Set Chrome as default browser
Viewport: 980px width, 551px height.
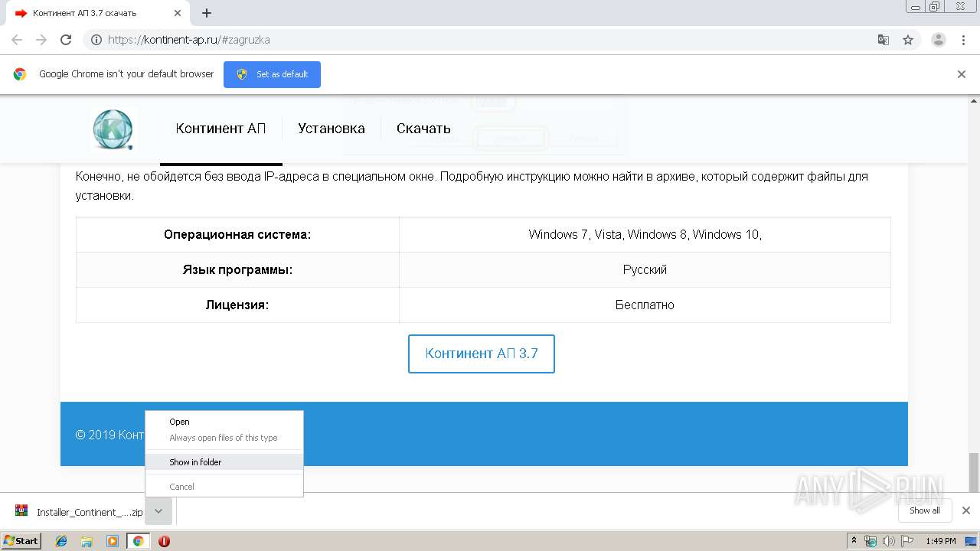[272, 74]
